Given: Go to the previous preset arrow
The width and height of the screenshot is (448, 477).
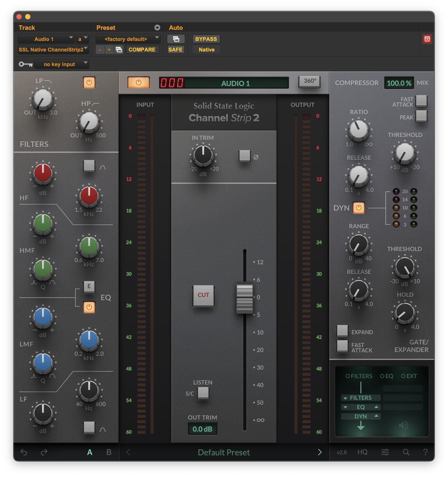Looking at the screenshot, I should click(128, 452).
